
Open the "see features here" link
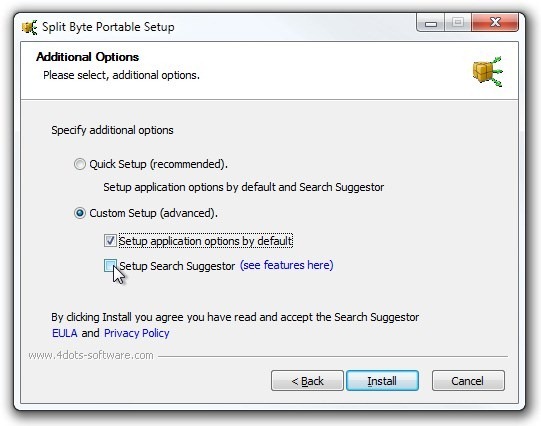click(286, 265)
